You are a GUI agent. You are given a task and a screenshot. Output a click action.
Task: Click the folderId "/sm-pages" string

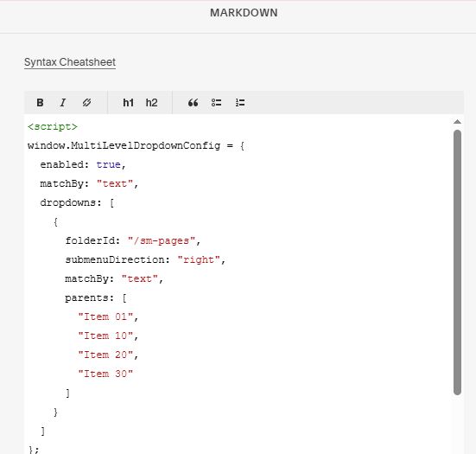[162, 240]
